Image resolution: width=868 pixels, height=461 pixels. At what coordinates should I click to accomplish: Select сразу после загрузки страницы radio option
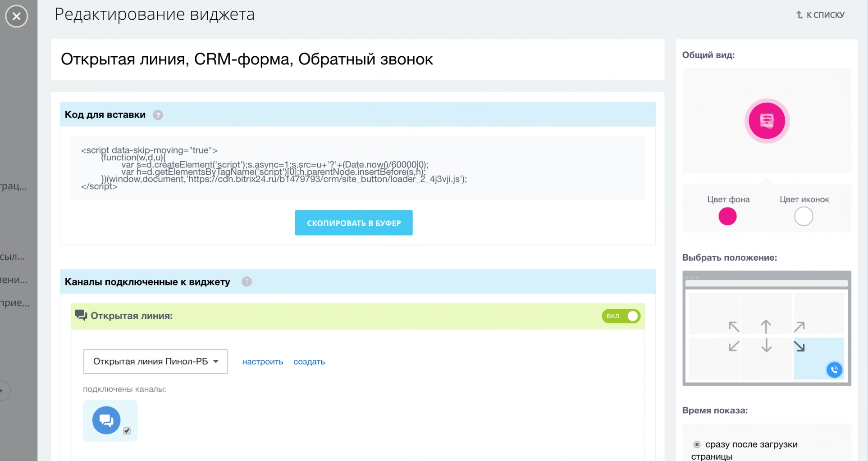[x=697, y=444]
